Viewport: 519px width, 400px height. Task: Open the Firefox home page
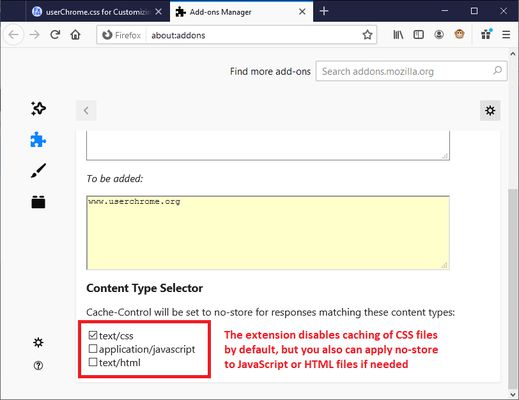click(76, 35)
